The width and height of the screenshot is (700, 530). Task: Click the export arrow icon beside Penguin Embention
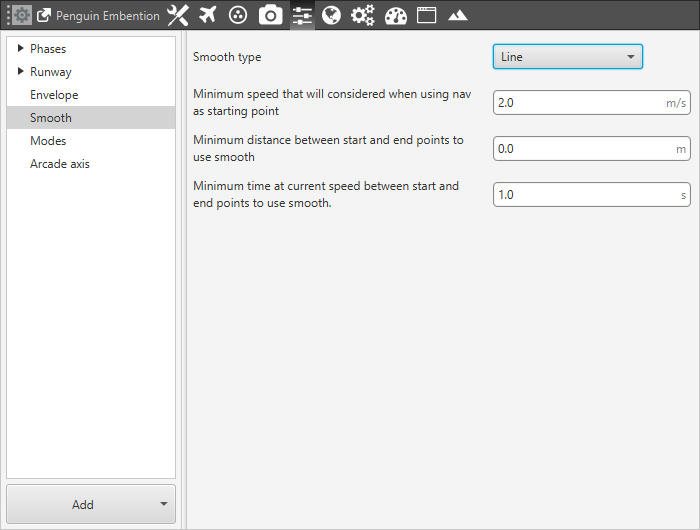(x=44, y=16)
